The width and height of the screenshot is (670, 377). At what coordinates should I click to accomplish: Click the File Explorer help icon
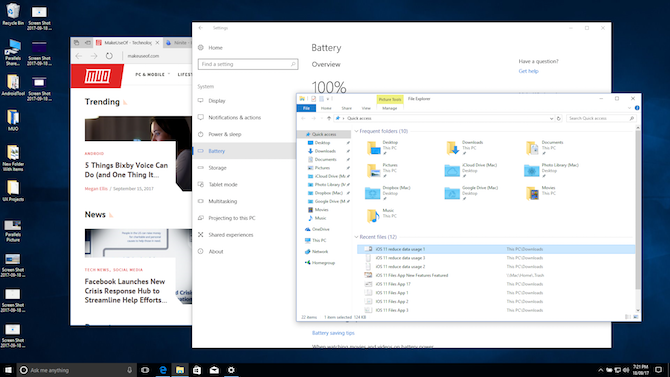click(637, 108)
